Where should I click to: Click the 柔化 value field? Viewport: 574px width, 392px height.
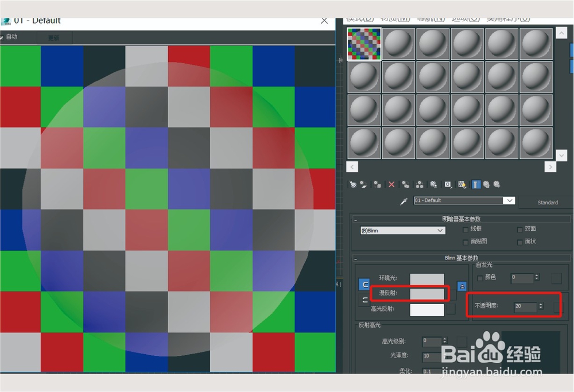[x=432, y=371]
